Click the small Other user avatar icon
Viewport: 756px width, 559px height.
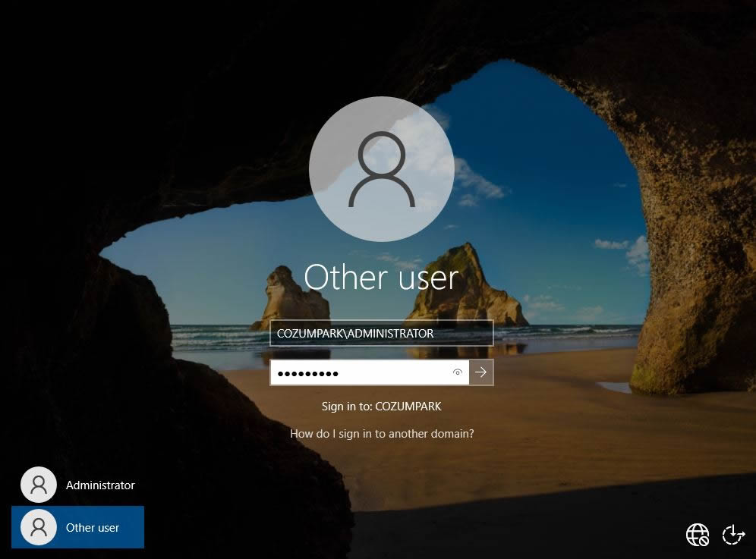[x=39, y=527]
